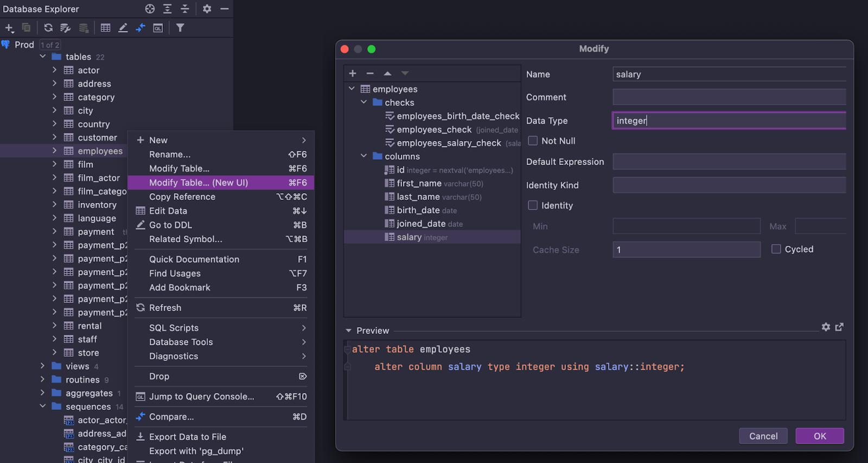Click the Refresh icon in Database Explorer toolbar

click(48, 28)
